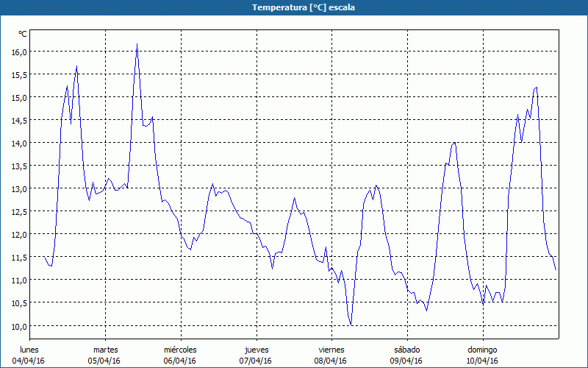Select the "viernes" day label
The image size is (588, 368).
pyautogui.click(x=331, y=350)
